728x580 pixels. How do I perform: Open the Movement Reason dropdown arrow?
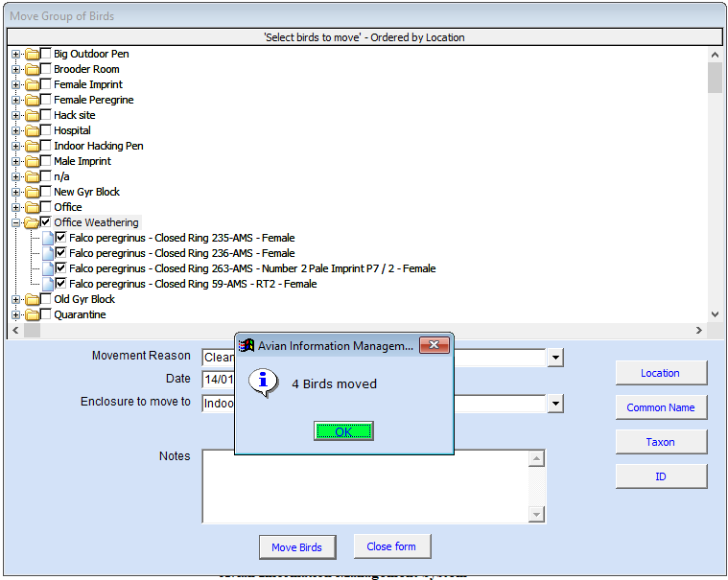(x=555, y=358)
